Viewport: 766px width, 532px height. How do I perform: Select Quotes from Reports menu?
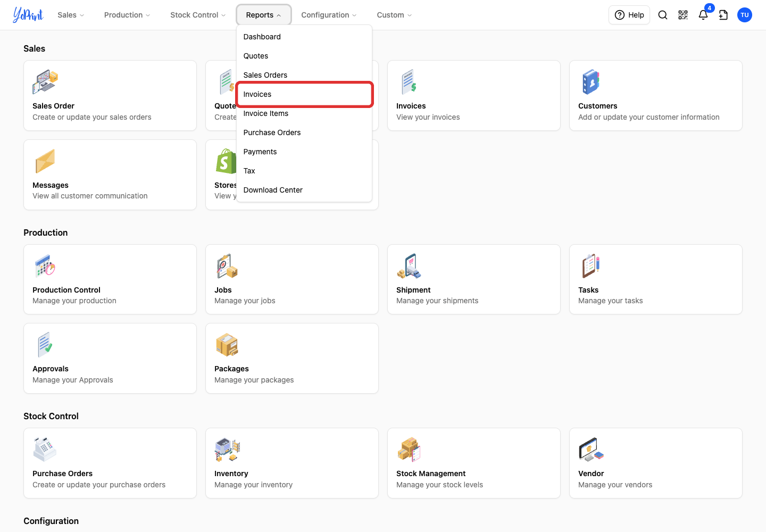point(304,56)
